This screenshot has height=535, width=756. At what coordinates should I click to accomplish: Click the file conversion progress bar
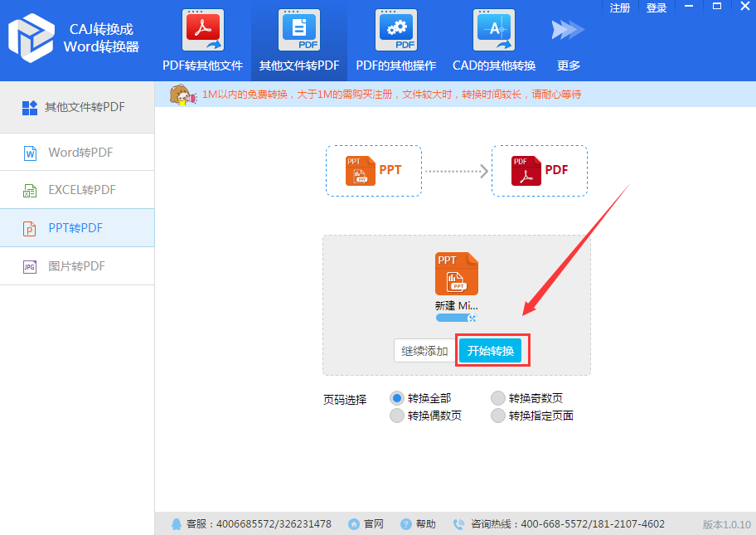(x=453, y=318)
